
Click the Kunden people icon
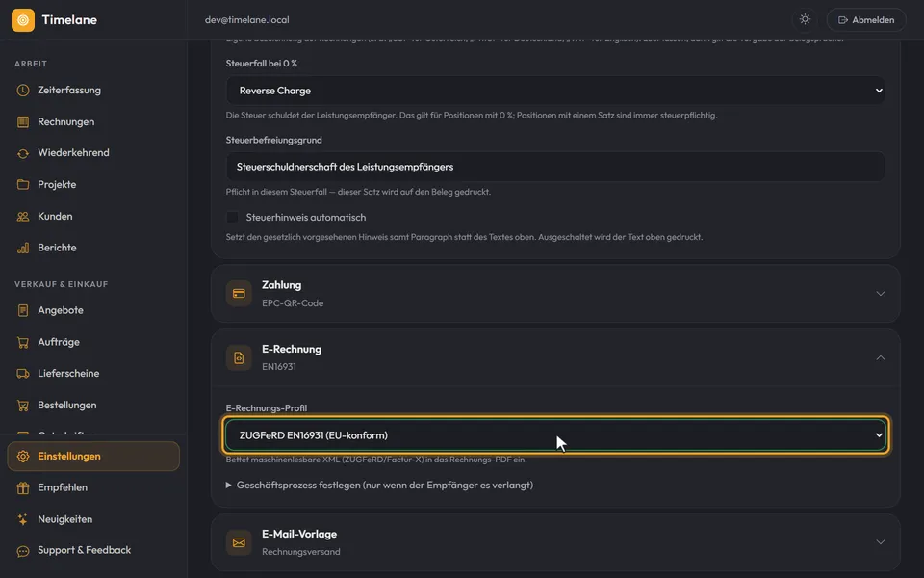[x=23, y=217]
